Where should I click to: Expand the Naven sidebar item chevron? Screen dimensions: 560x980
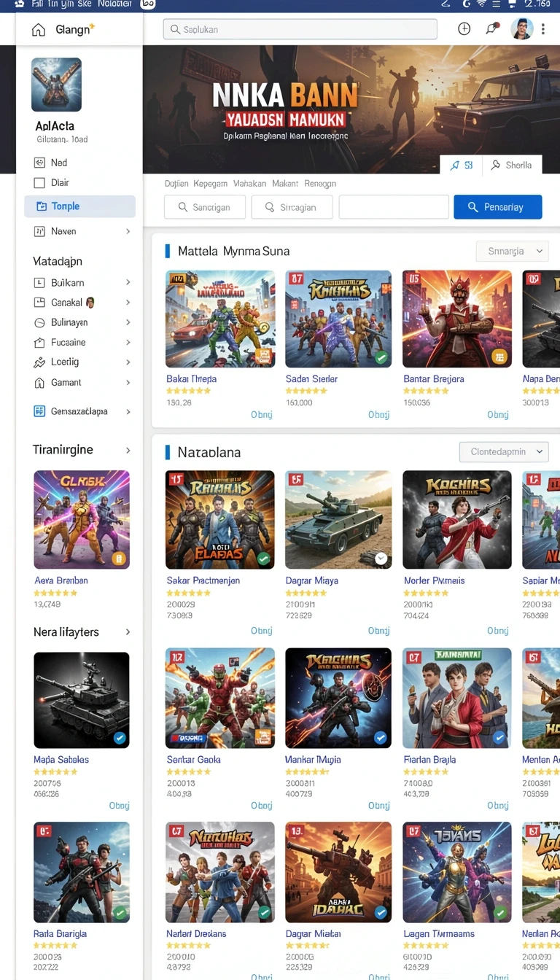tap(128, 231)
